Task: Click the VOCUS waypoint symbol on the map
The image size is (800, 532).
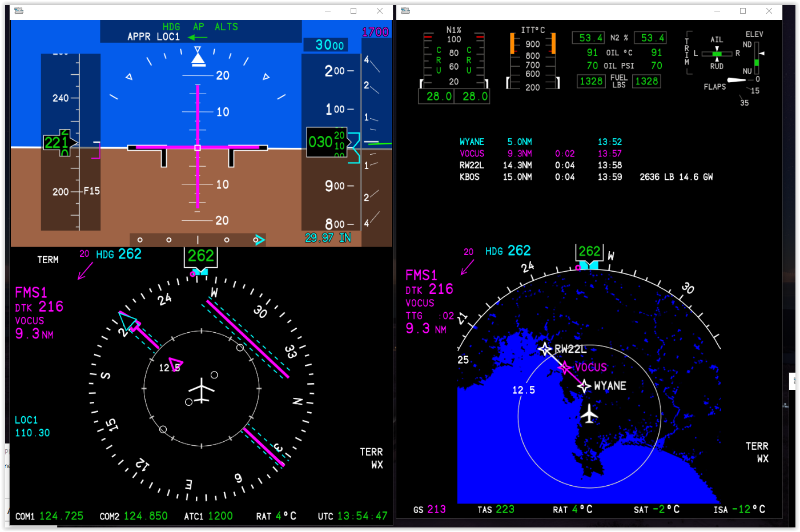Action: 565,366
